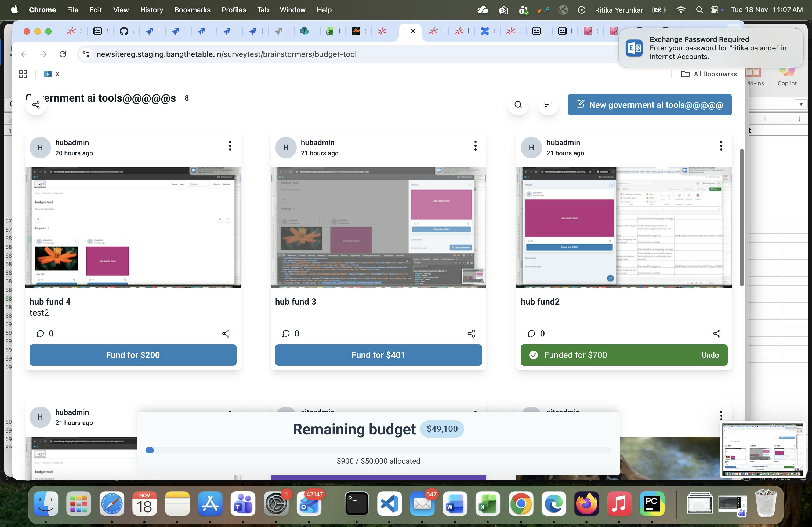Click the browser reload icon
812x527 pixels.
[x=63, y=54]
